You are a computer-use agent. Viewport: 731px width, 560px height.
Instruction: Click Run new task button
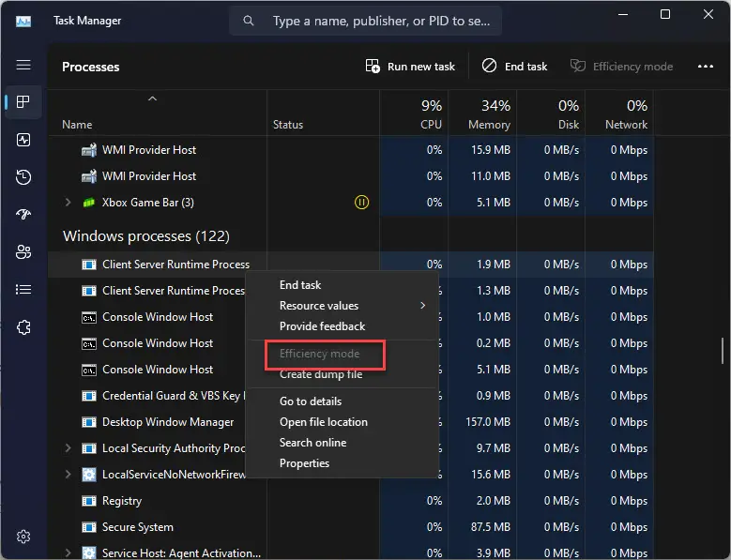[410, 67]
